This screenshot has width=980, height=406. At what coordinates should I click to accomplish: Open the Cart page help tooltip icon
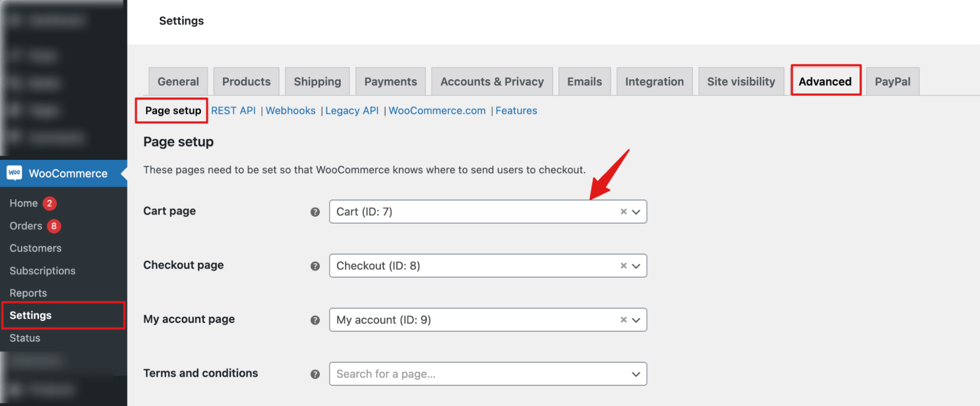tap(314, 212)
